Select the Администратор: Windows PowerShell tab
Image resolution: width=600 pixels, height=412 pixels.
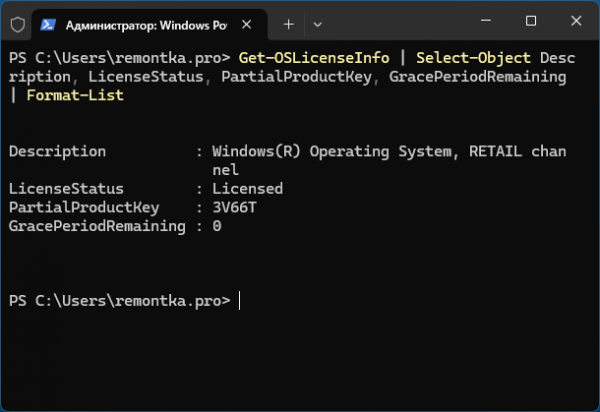point(149,25)
